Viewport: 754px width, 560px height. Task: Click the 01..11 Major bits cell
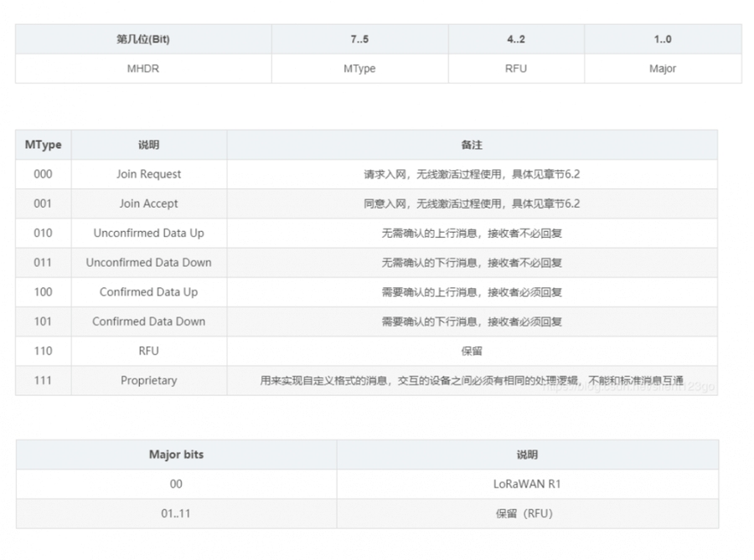[176, 513]
